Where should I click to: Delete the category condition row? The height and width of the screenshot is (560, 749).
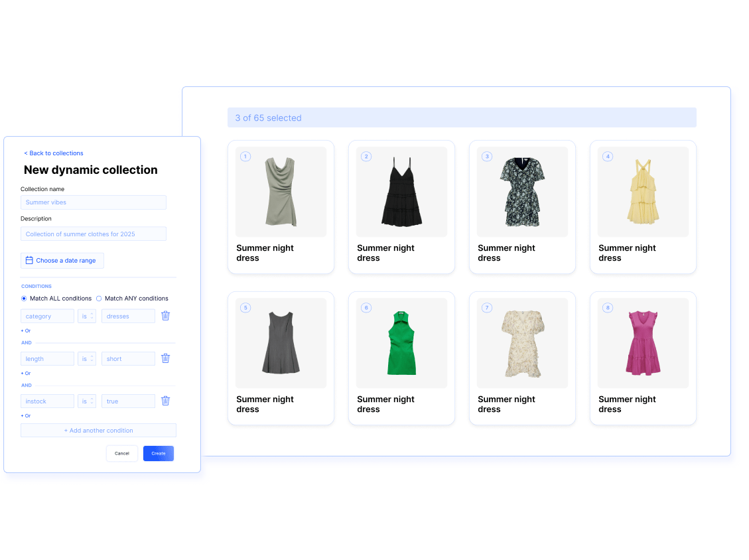pos(165,316)
